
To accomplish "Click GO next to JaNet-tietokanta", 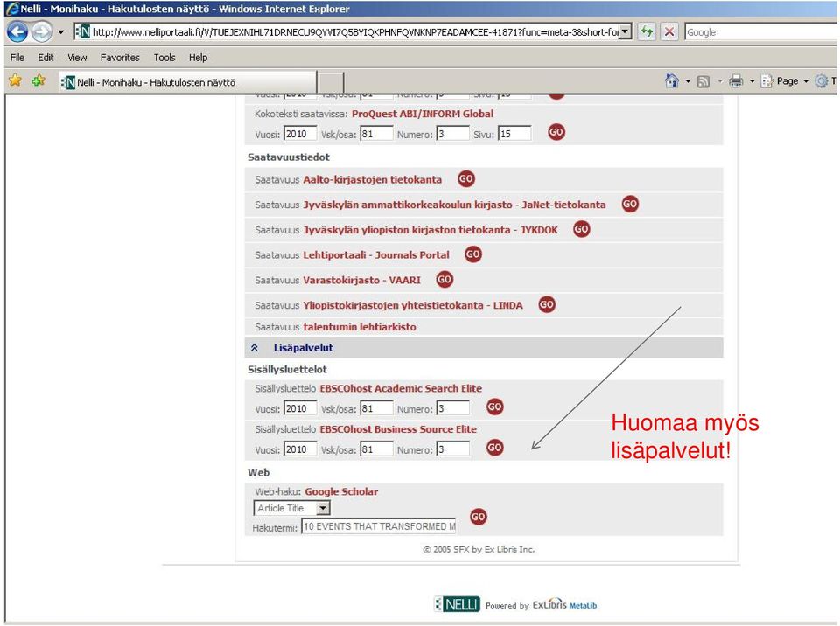I will [631, 204].
